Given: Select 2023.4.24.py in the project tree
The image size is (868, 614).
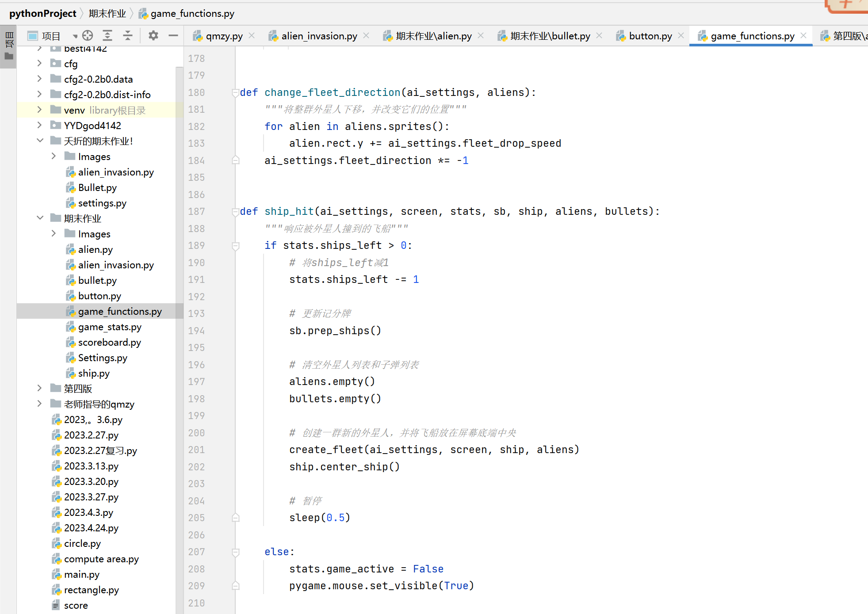Looking at the screenshot, I should [x=91, y=528].
